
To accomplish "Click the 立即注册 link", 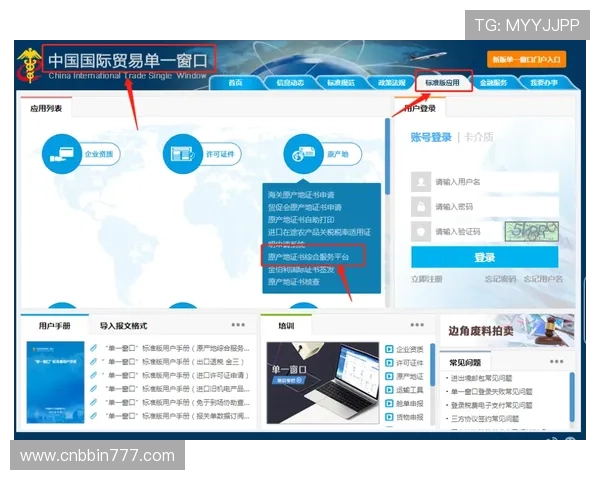I will pyautogui.click(x=427, y=279).
